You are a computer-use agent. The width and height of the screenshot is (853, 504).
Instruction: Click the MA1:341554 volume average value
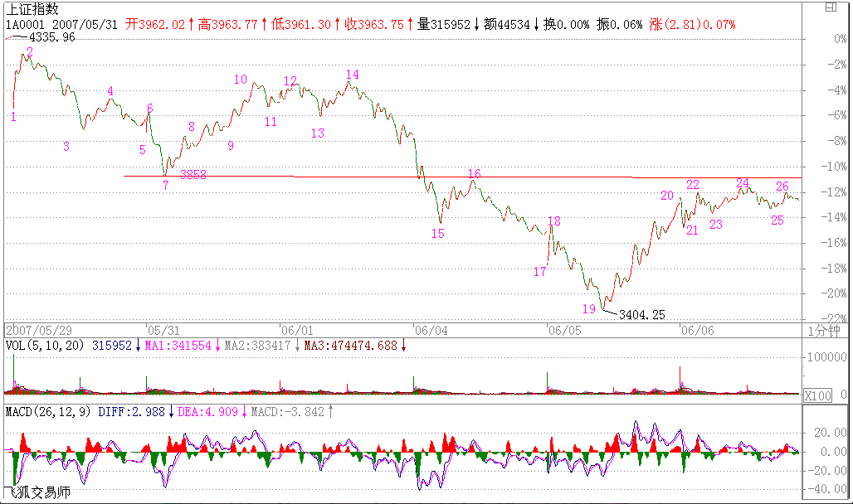click(x=179, y=345)
